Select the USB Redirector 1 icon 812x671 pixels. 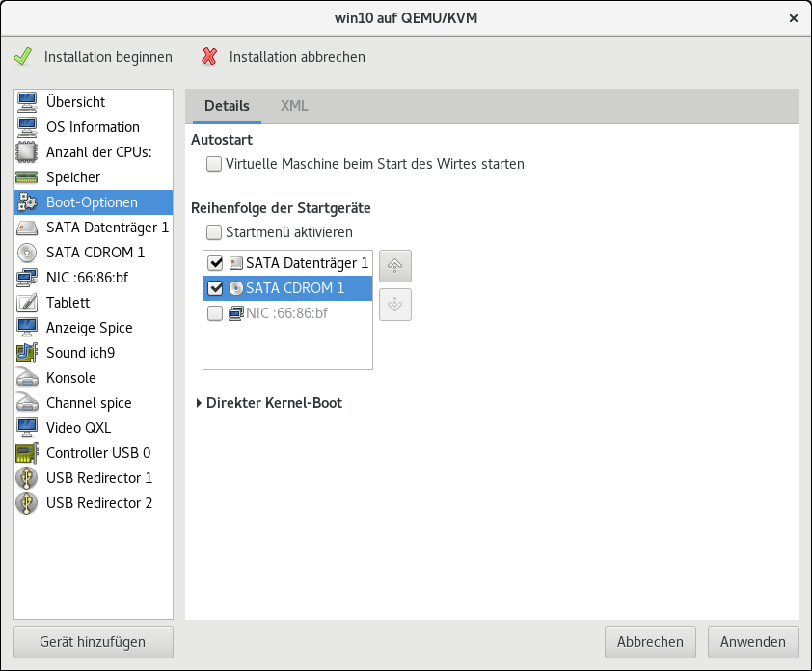click(x=27, y=478)
